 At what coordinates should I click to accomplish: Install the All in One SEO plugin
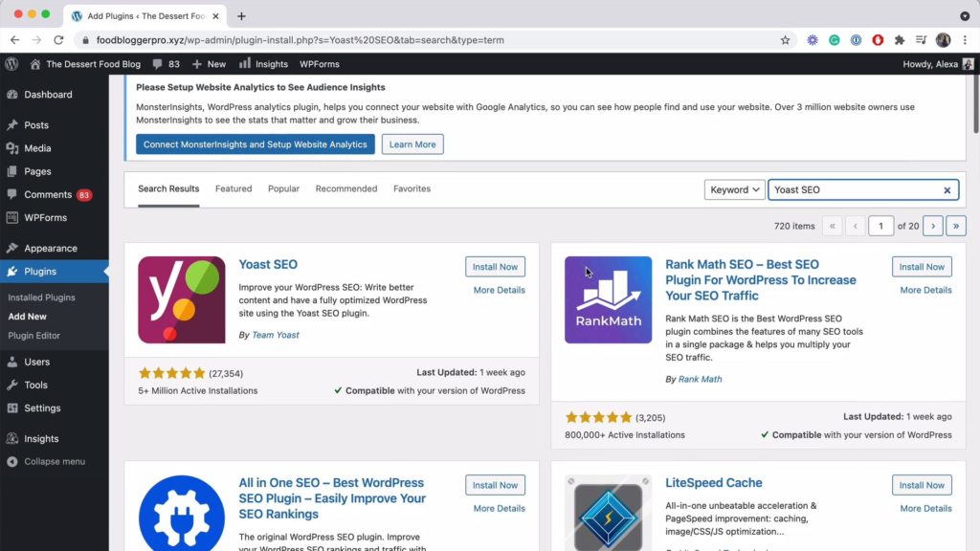(495, 485)
